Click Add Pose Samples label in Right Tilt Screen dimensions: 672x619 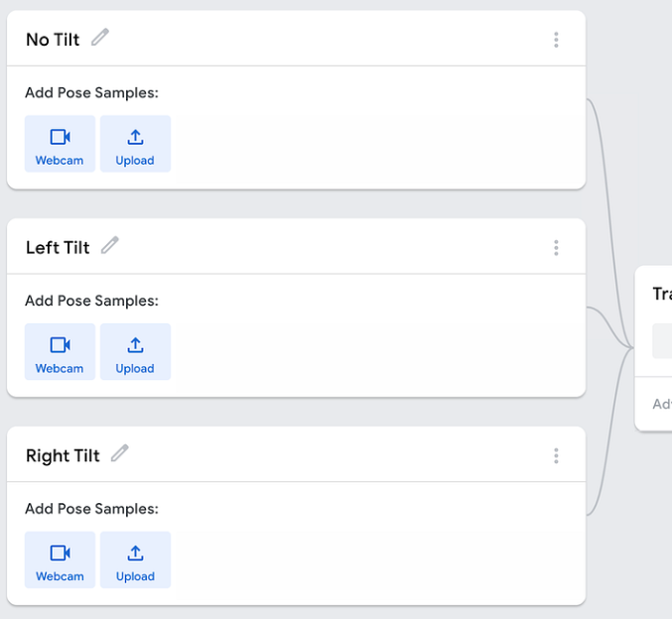91,509
